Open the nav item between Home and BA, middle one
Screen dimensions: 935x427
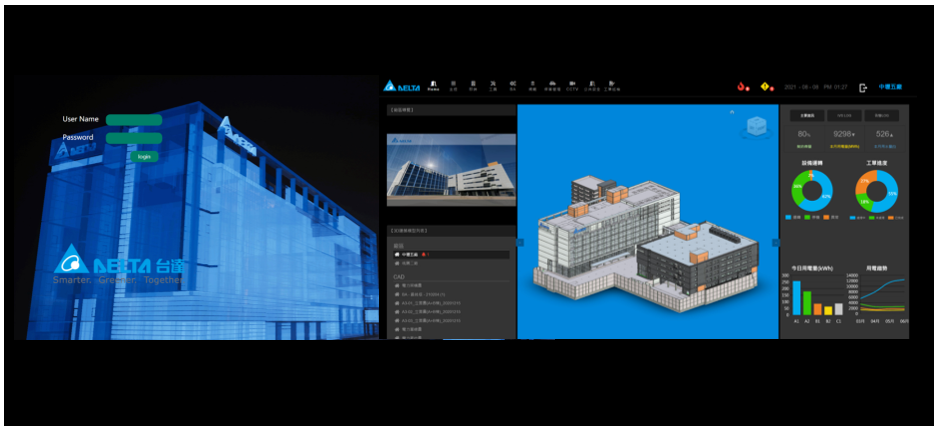[473, 86]
